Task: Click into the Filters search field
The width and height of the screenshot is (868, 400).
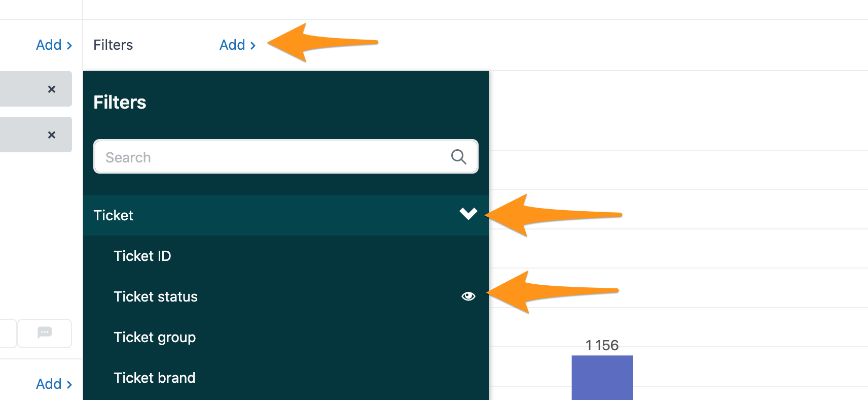Action: (x=286, y=157)
